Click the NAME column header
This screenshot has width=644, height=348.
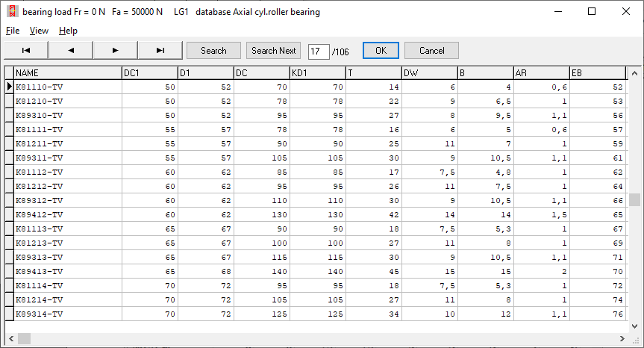click(67, 73)
